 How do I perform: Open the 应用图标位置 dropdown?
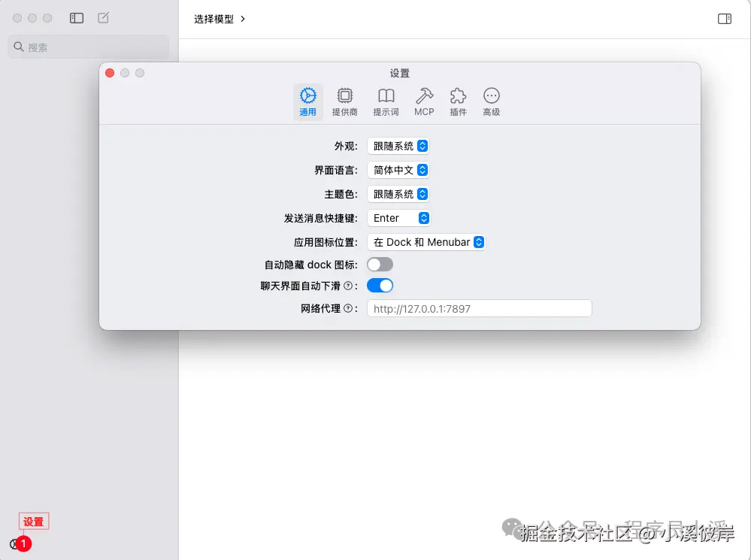point(426,242)
